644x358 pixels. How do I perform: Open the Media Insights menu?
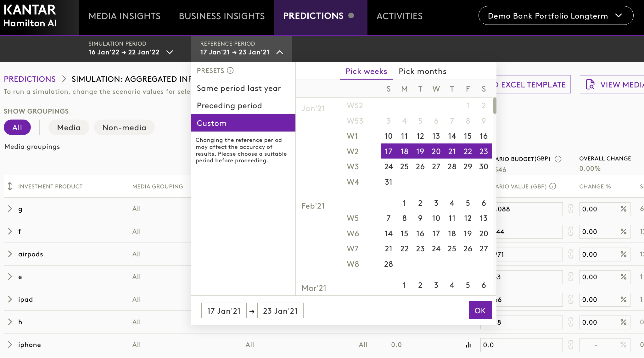tap(125, 16)
